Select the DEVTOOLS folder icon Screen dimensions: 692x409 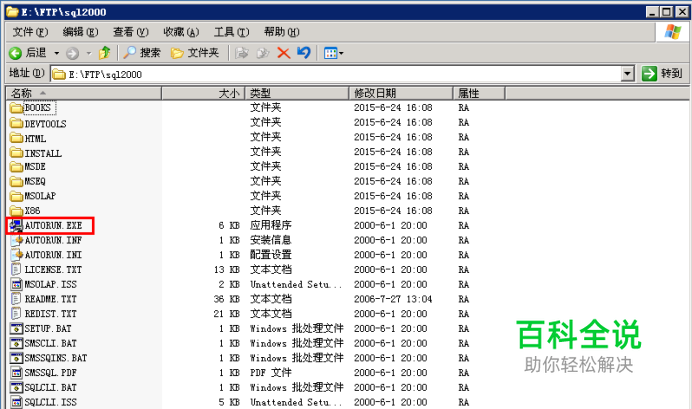(x=16, y=123)
